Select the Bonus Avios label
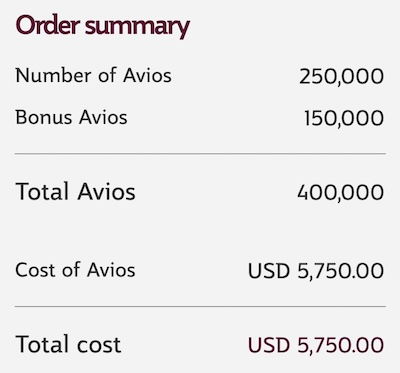Viewport: 400px width, 373px height. point(71,117)
